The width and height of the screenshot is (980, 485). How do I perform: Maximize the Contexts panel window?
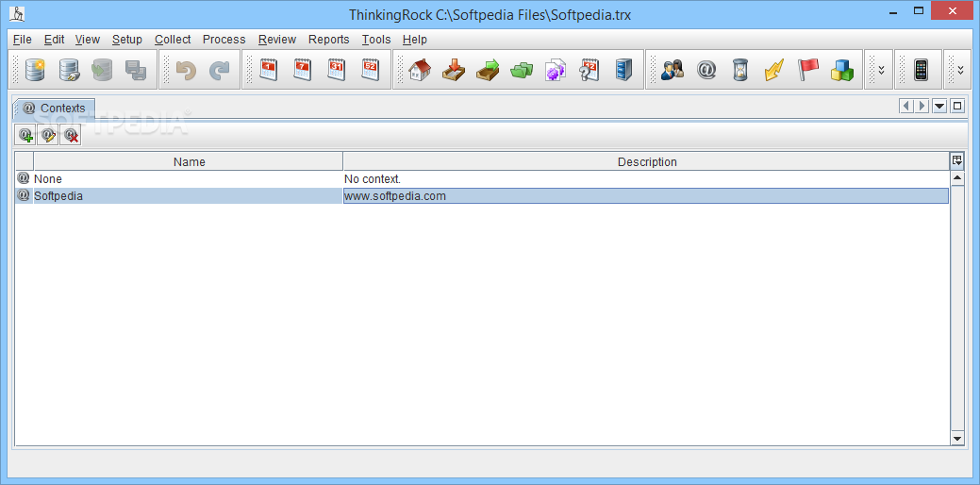pos(956,107)
